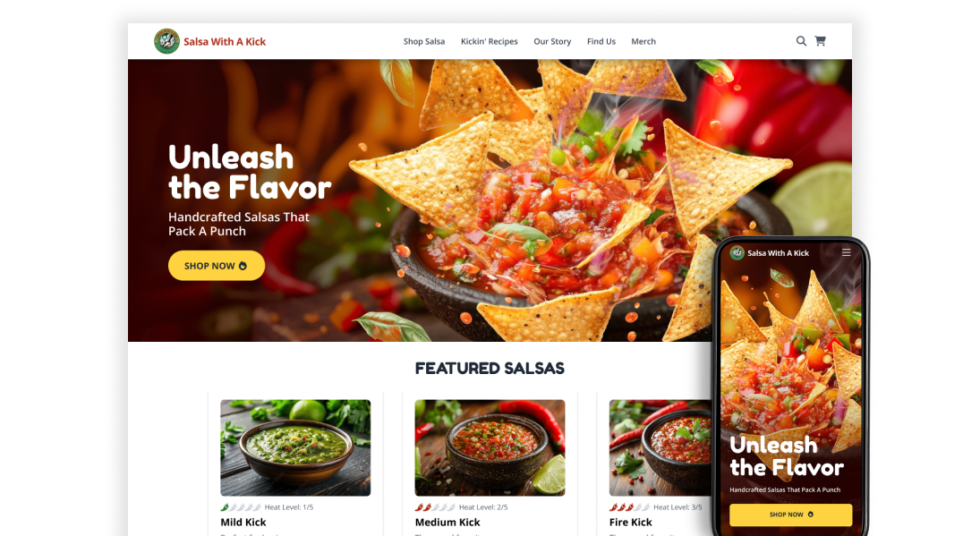Open the Merch navigation link

coord(643,41)
